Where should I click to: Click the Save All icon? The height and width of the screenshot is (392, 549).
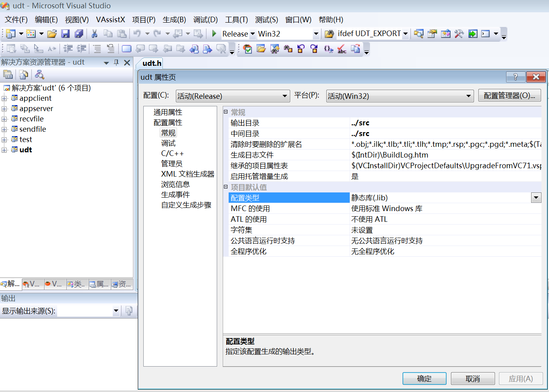79,34
